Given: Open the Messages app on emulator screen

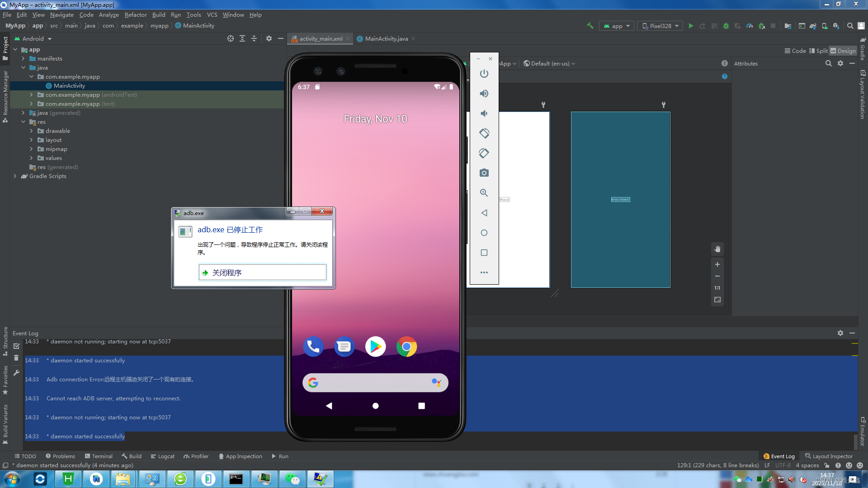Looking at the screenshot, I should coord(344,347).
